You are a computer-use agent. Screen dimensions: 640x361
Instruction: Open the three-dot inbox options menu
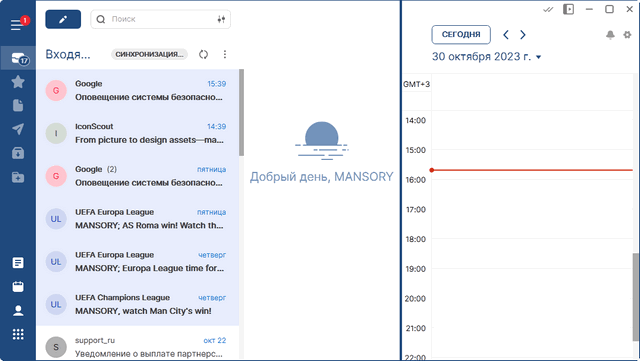(225, 54)
